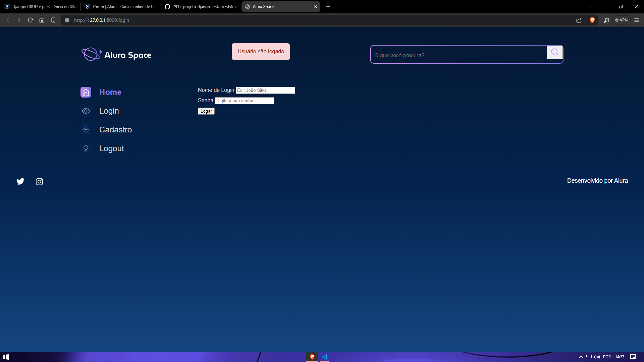Open the Twitter icon in footer
This screenshot has width=644, height=362.
20,181
